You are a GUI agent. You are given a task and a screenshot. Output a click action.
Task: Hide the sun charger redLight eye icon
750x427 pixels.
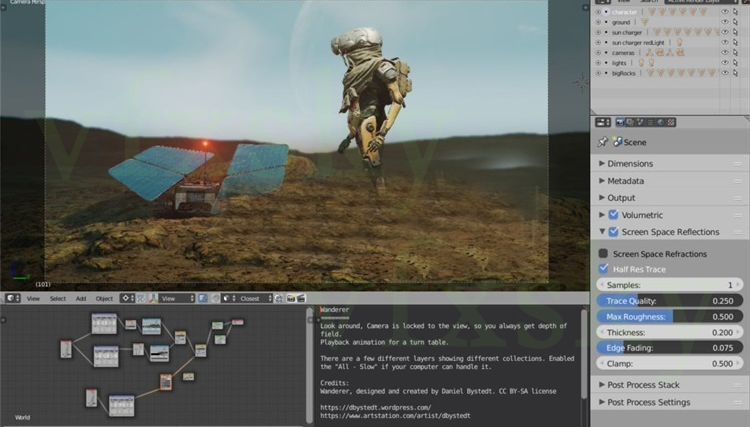725,43
